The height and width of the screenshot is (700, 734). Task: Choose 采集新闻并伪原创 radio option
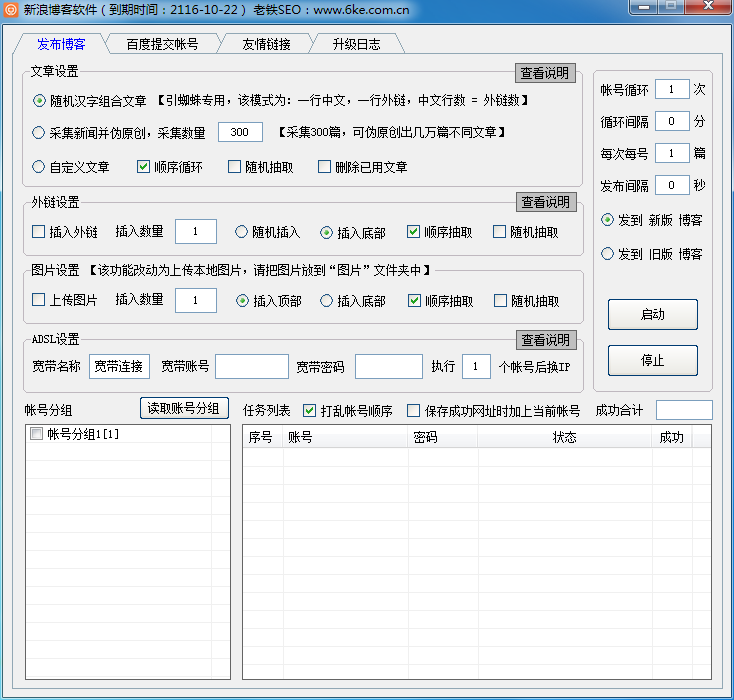coord(39,132)
